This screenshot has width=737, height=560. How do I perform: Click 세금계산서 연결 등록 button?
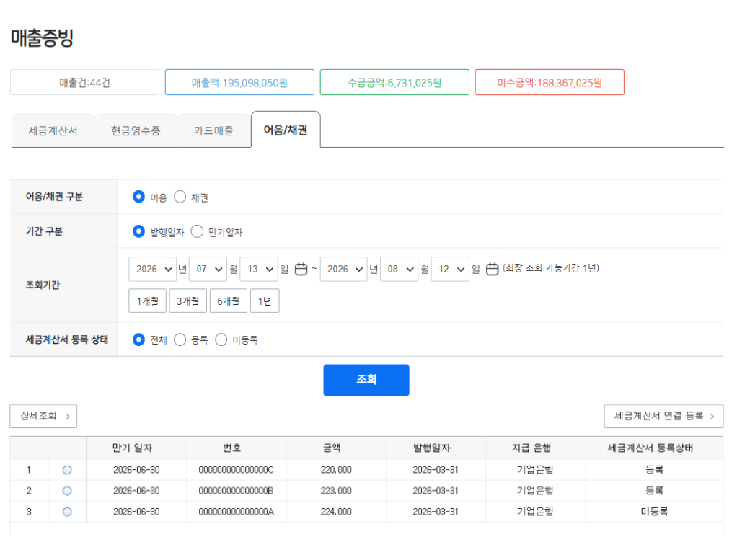[663, 417]
